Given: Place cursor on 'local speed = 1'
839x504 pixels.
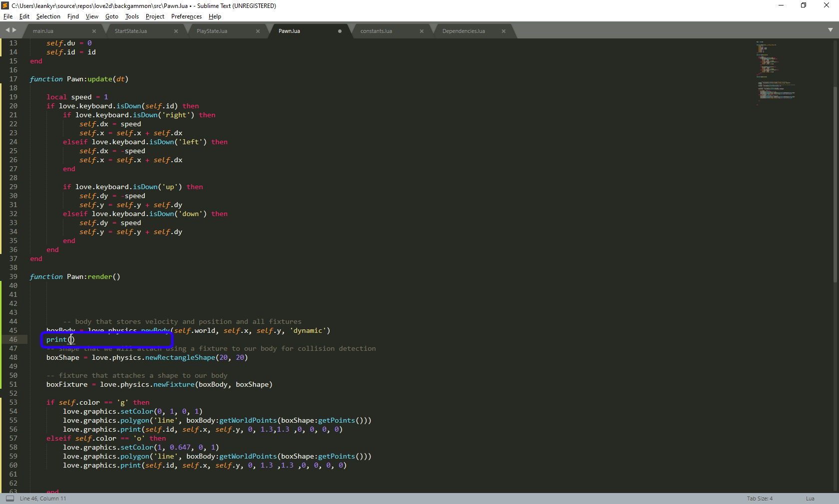Looking at the screenshot, I should tap(77, 97).
